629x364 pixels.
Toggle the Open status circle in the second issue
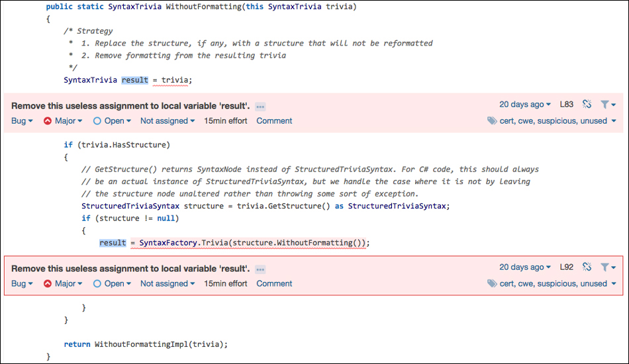pyautogui.click(x=97, y=283)
